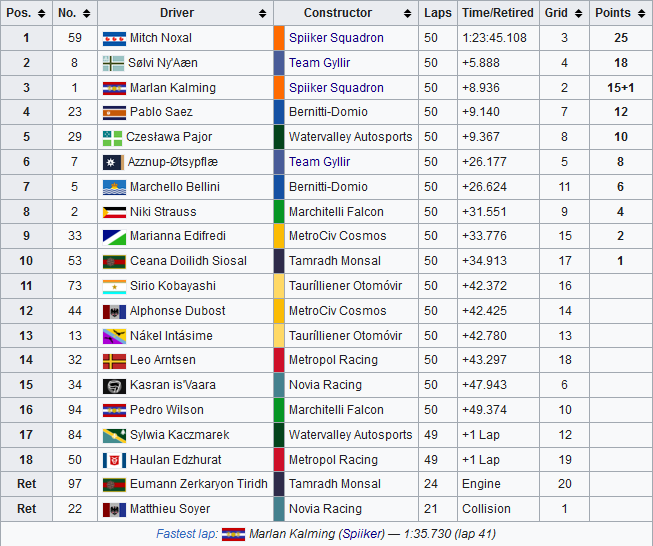The height and width of the screenshot is (546, 653).
Task: Click Sylwia Kaczmarek's flag icon
Action: [x=114, y=436]
